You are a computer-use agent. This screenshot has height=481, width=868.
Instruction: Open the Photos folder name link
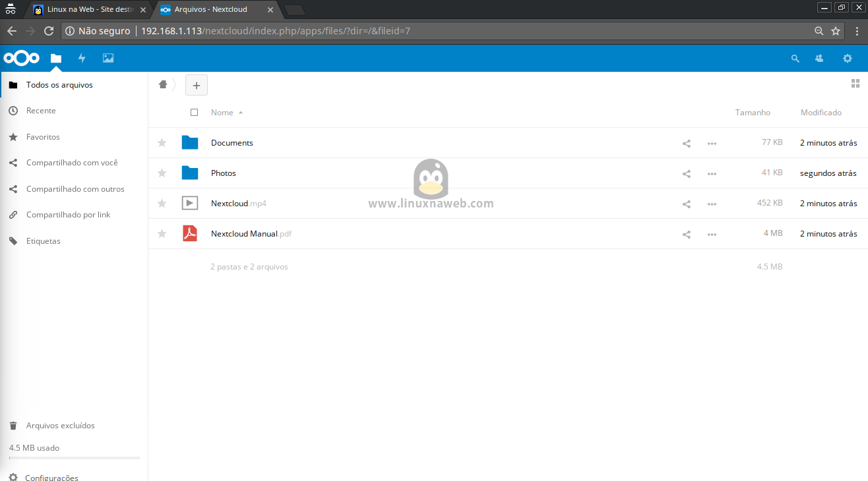(x=224, y=173)
